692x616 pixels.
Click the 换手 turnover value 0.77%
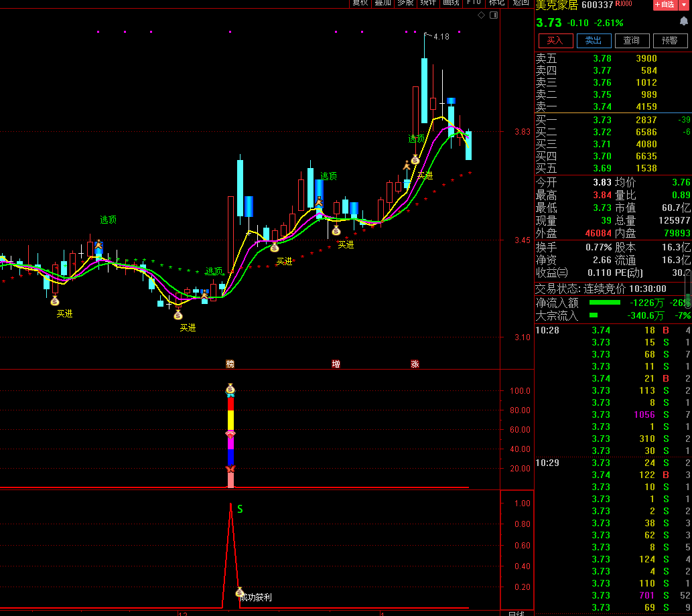tap(598, 248)
